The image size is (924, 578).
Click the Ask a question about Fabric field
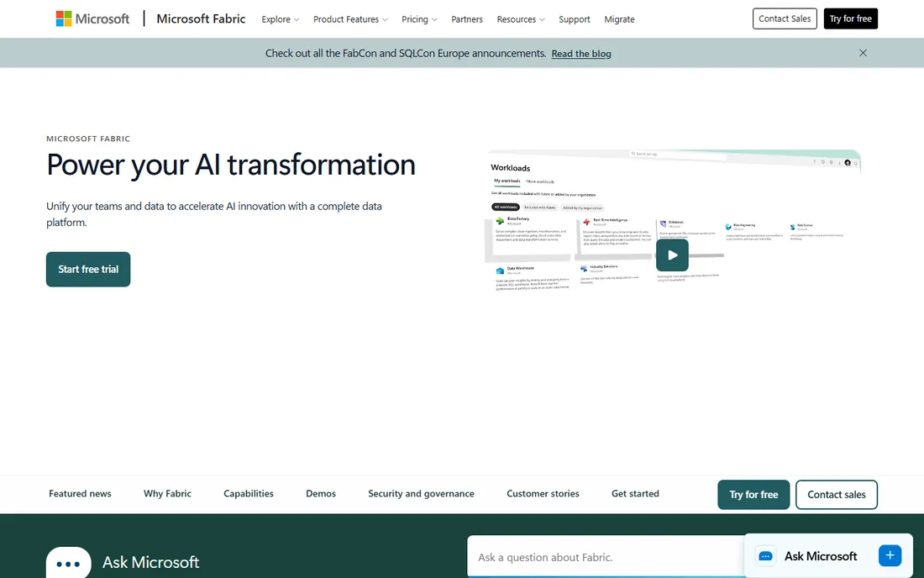[606, 557]
